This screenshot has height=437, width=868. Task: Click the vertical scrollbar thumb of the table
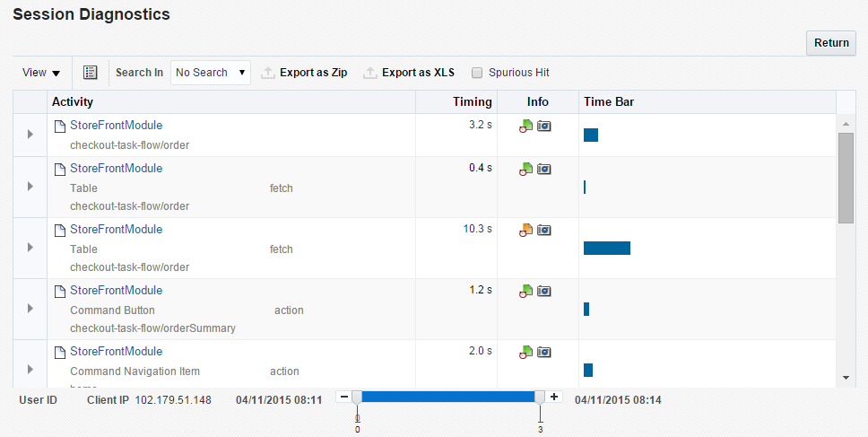[846, 178]
